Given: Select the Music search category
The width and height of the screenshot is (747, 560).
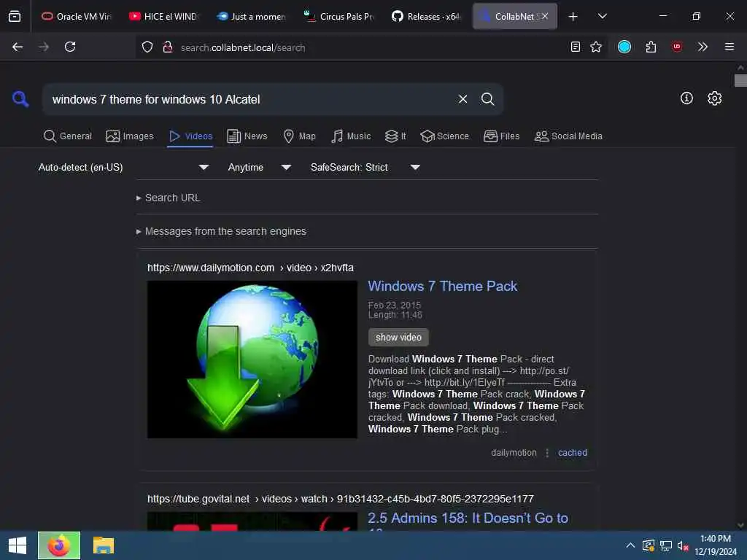Looking at the screenshot, I should 351,136.
